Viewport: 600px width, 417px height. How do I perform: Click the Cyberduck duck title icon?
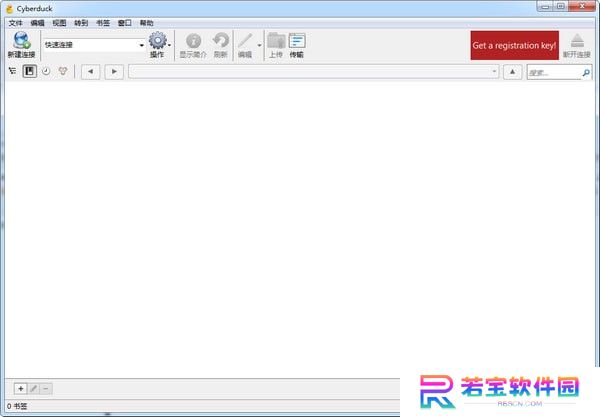(9, 8)
